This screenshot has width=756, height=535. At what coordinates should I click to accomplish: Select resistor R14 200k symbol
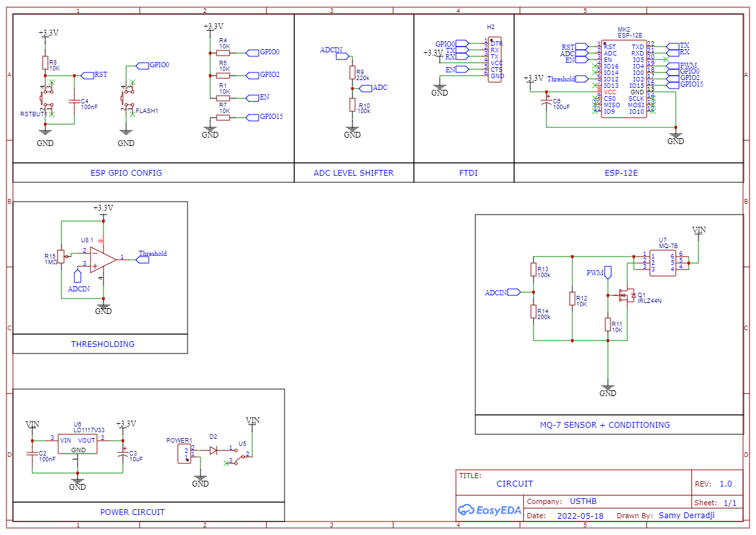[534, 311]
